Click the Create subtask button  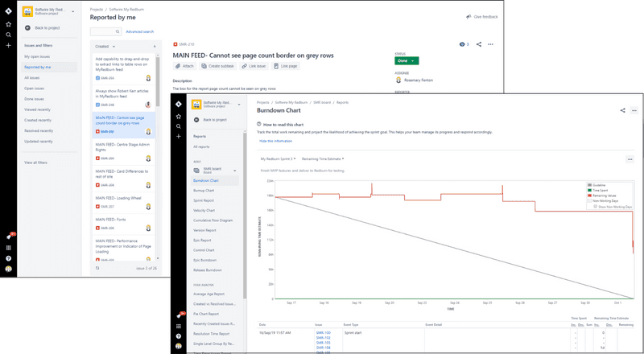pyautogui.click(x=222, y=65)
